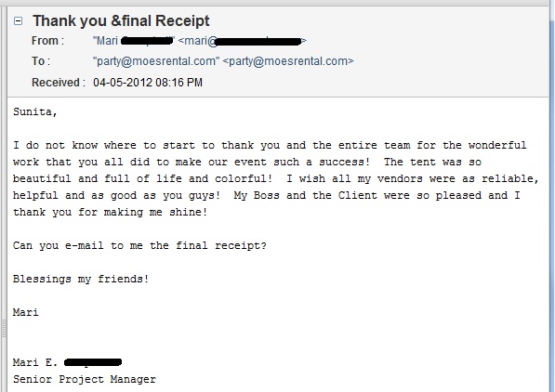The height and width of the screenshot is (392, 555).
Task: Open the sender's mari@ email address
Action: (242, 41)
